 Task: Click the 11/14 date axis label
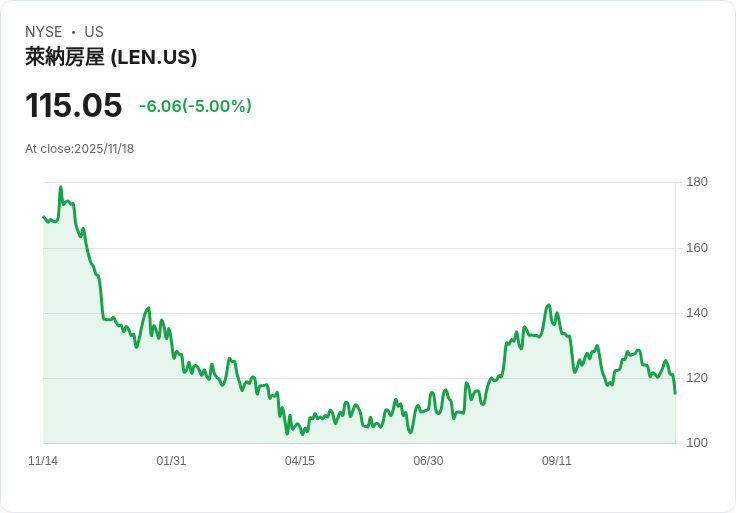[x=43, y=461]
